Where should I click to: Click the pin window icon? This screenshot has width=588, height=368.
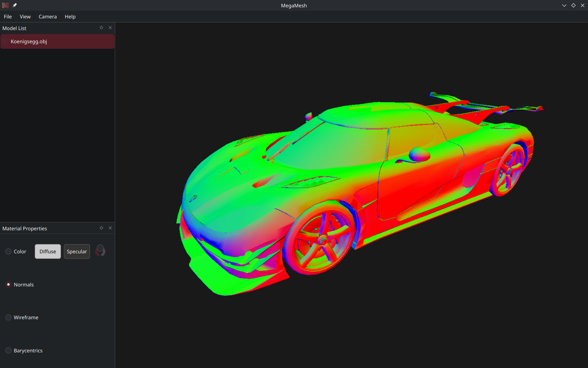tap(15, 5)
